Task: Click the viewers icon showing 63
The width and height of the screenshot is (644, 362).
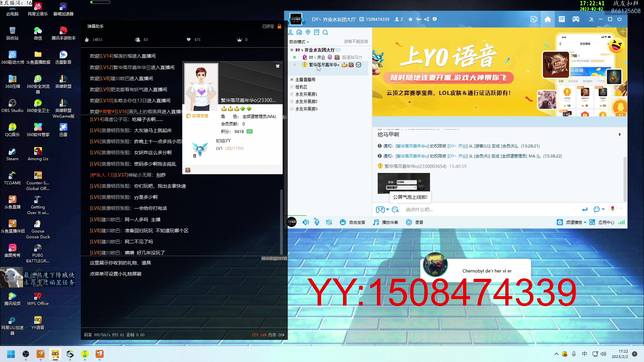Action: [138, 40]
